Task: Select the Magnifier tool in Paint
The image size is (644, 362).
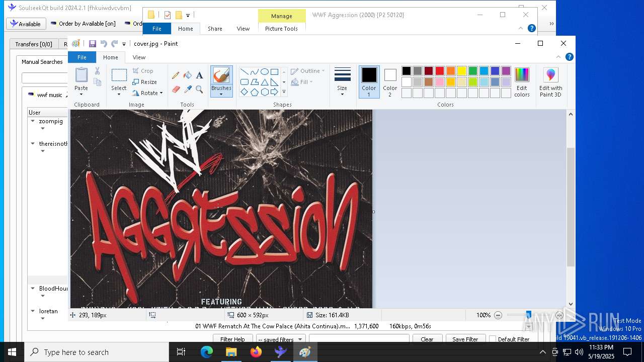Action: [200, 89]
